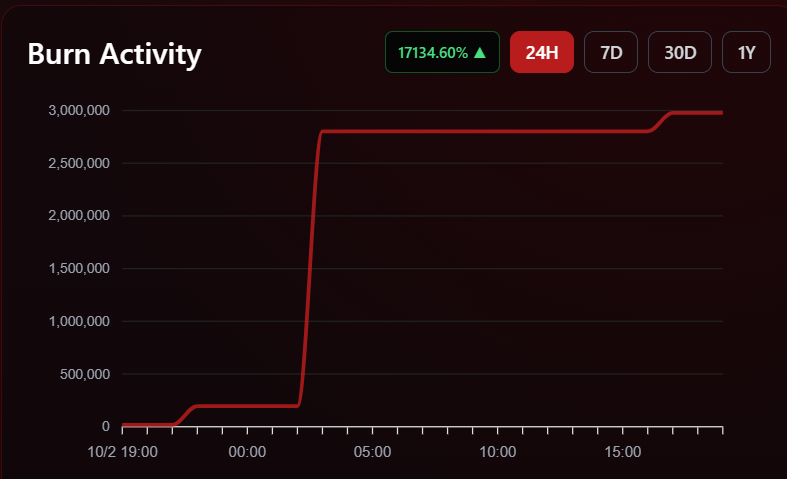Click the 10/2 19:00 x-axis label
The height and width of the screenshot is (479, 787).
[122, 452]
